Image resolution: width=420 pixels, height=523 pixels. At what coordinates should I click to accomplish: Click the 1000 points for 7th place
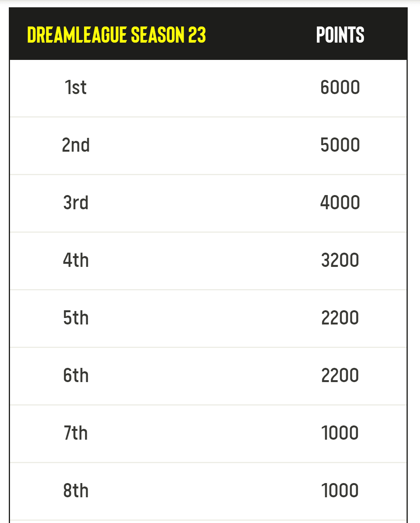(340, 433)
